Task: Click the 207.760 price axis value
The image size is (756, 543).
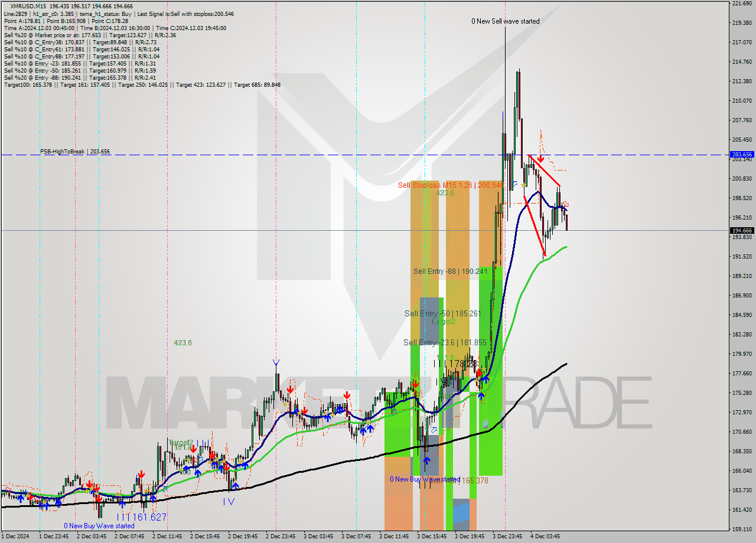Action: pyautogui.click(x=742, y=120)
